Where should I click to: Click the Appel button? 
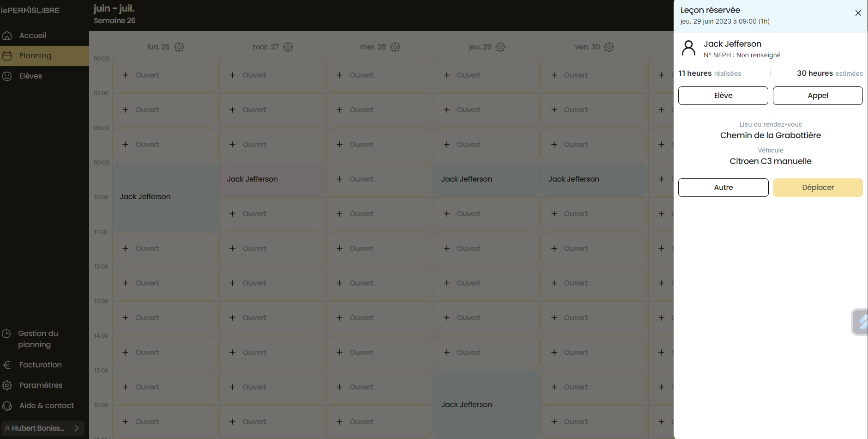coord(818,96)
